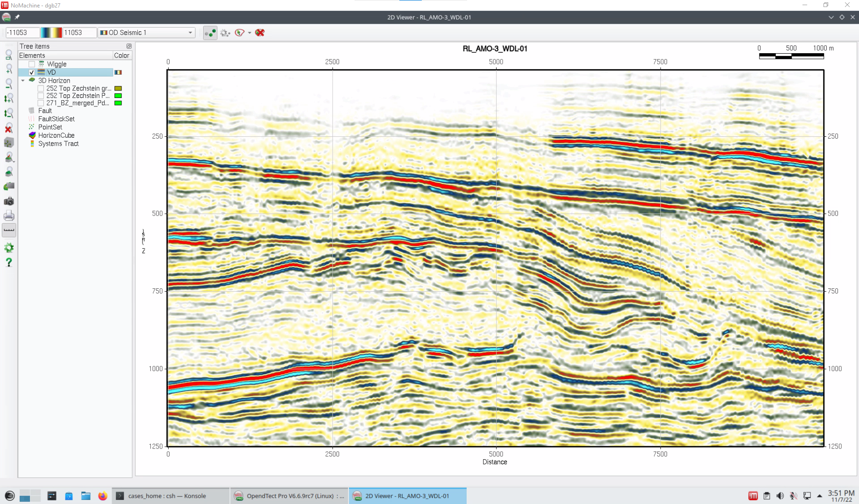The image size is (859, 504).
Task: Select HorizonCube in the tree
Action: pyautogui.click(x=56, y=135)
